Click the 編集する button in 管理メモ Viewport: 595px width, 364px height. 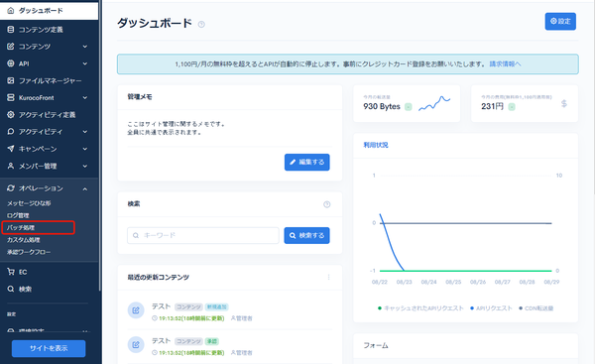tap(307, 162)
